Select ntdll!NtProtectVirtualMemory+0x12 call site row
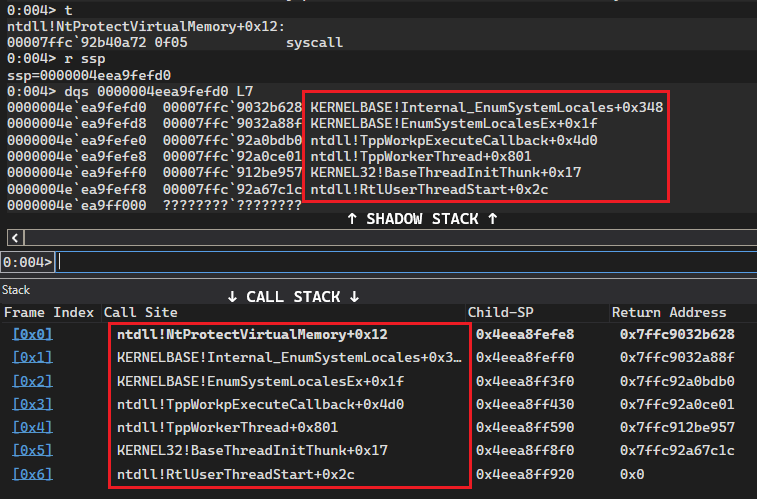The width and height of the screenshot is (757, 499). [x=252, y=334]
